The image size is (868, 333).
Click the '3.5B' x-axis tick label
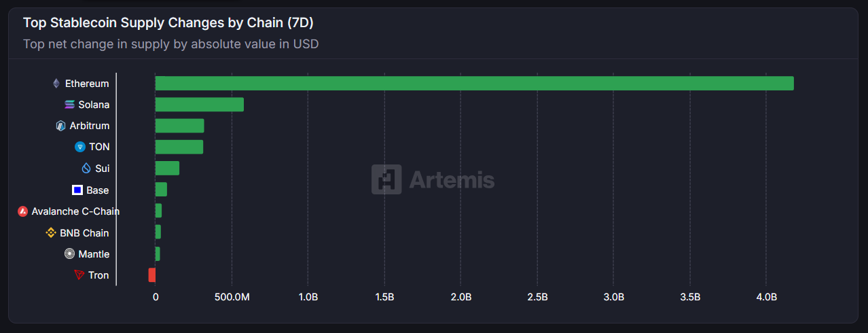point(690,296)
